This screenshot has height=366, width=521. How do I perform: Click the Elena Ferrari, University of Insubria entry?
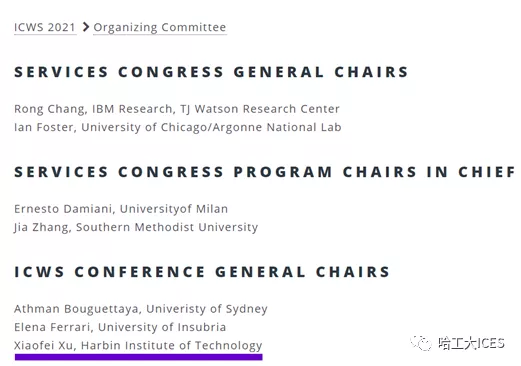(120, 327)
